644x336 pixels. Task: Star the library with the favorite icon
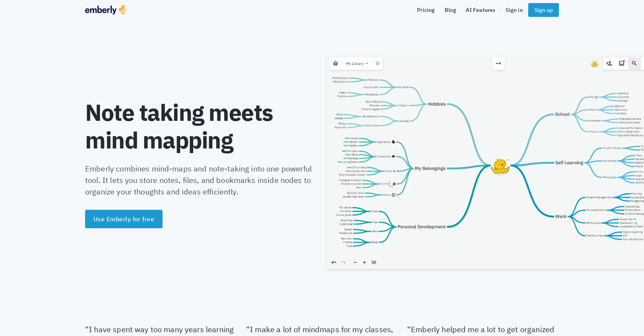[x=377, y=63]
